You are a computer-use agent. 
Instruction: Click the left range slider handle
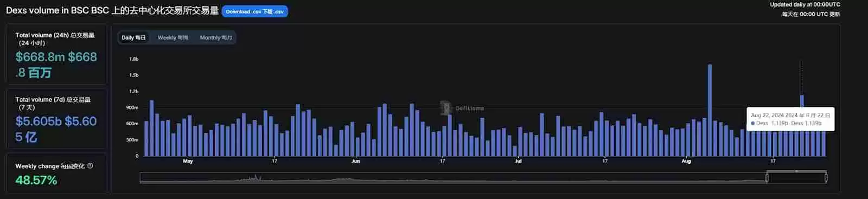tap(767, 177)
